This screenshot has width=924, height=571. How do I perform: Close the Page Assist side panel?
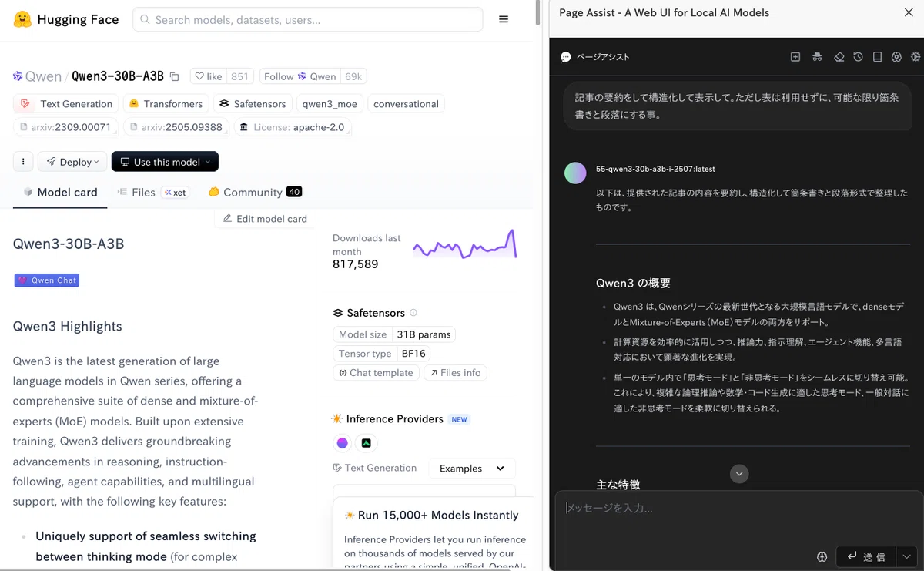(909, 12)
